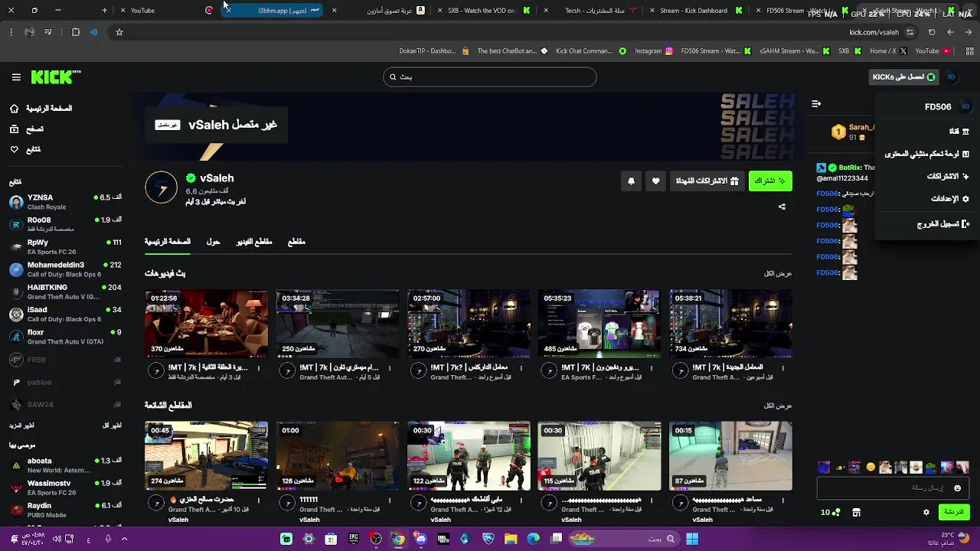Click عرض الكل link for المقاطع الشائعة section
Image resolution: width=980 pixels, height=551 pixels.
click(778, 406)
